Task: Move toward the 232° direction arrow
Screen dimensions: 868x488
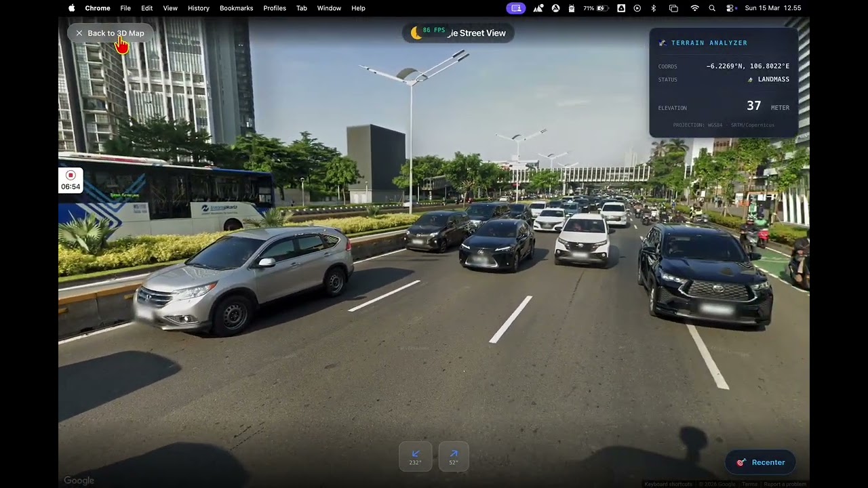Action: coord(416,457)
